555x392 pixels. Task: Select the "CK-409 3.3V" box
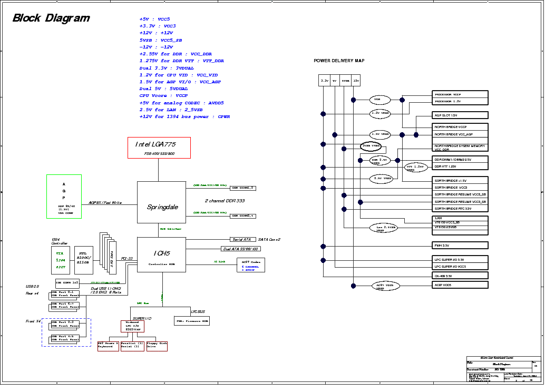[x=460, y=276]
